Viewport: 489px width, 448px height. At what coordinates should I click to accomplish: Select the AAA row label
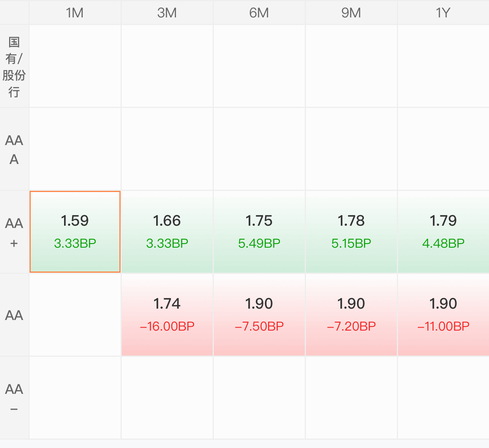tap(14, 149)
